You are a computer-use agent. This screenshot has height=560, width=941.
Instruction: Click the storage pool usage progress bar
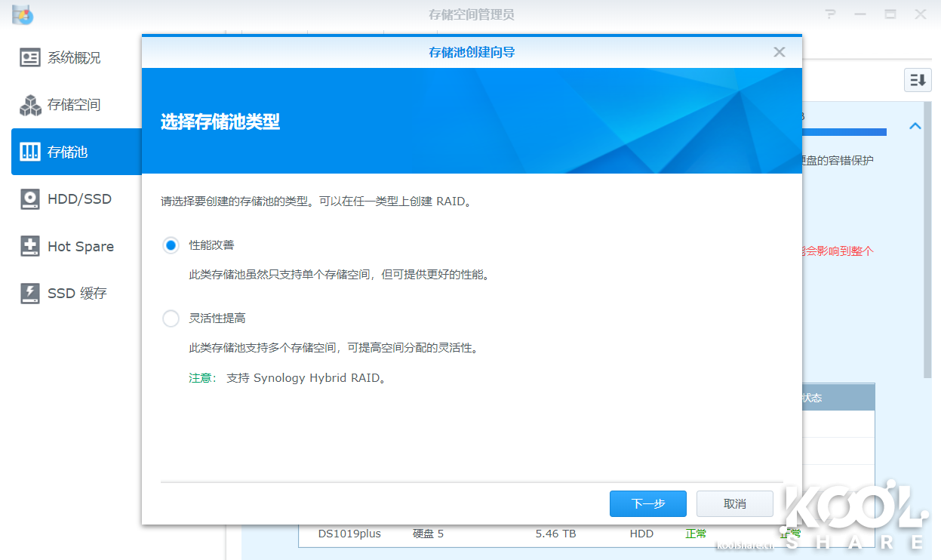[x=844, y=132]
